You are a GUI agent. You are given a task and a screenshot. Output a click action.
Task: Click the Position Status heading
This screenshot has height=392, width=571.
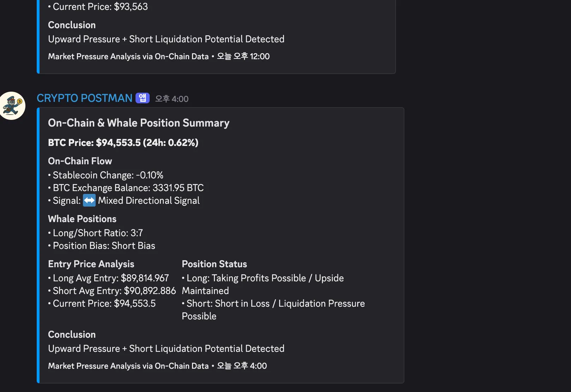tap(214, 264)
